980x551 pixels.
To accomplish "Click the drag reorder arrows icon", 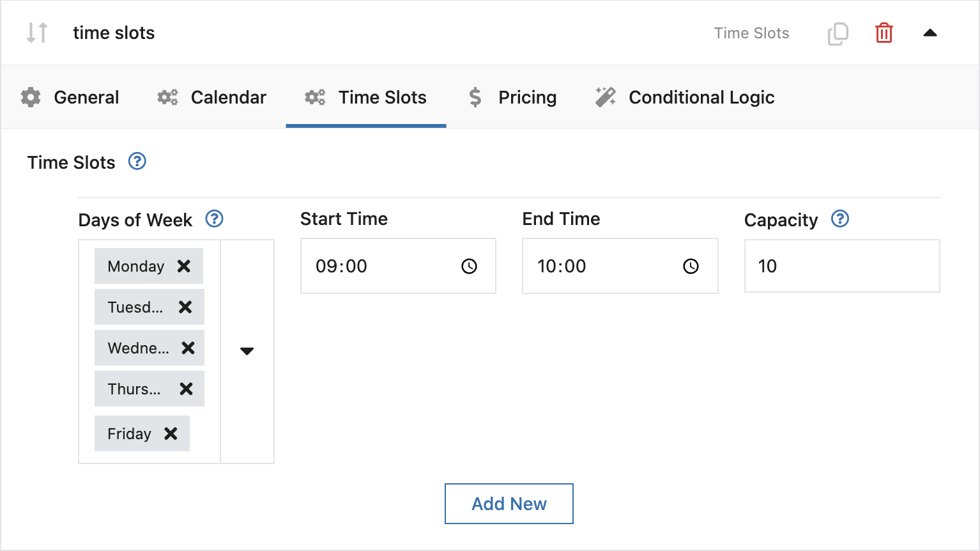I will (x=37, y=33).
